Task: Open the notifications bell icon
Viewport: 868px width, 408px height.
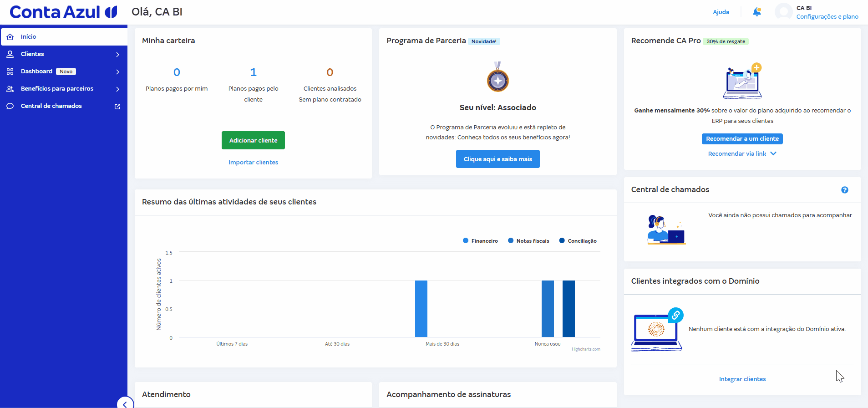Action: pos(757,12)
